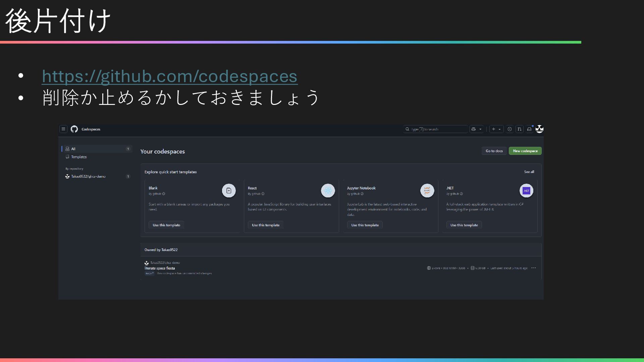The image size is (644, 362).
Task: Click 'Last used about 5 hours ago' text
Action: [x=509, y=268]
